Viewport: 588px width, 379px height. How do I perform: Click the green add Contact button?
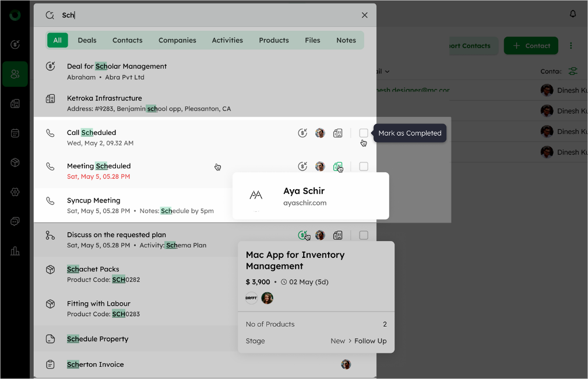[530, 46]
